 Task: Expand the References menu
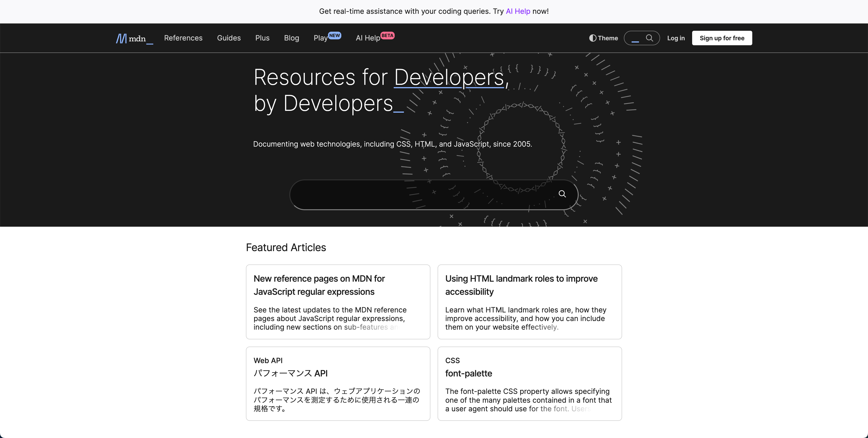pyautogui.click(x=183, y=38)
